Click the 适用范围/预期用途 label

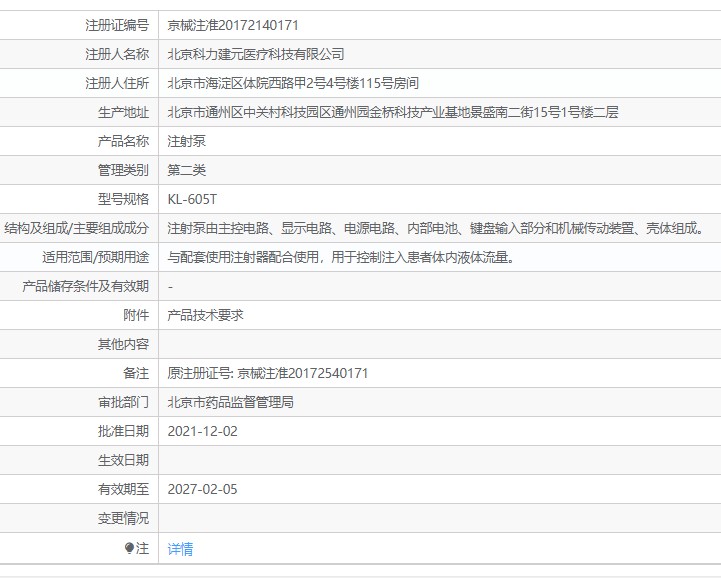pyautogui.click(x=96, y=257)
